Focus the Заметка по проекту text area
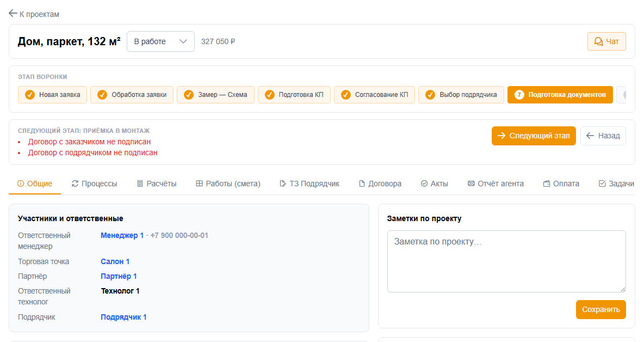This screenshot has width=644, height=342. 506,261
